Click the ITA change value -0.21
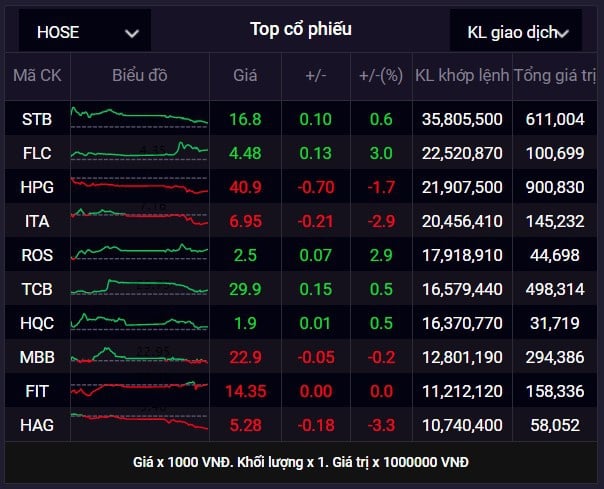The width and height of the screenshot is (604, 489). point(316,221)
